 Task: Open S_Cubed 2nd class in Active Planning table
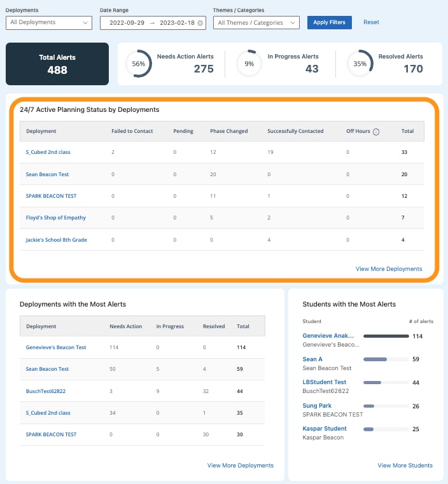point(48,152)
